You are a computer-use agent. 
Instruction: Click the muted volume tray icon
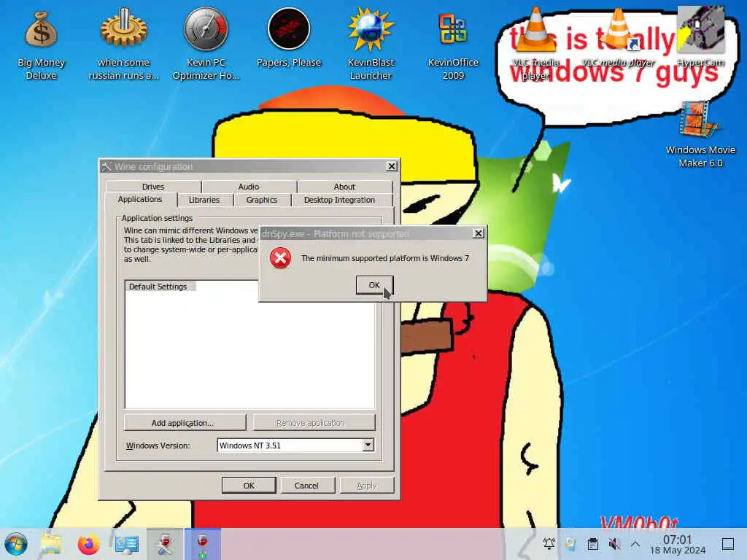pos(614,543)
